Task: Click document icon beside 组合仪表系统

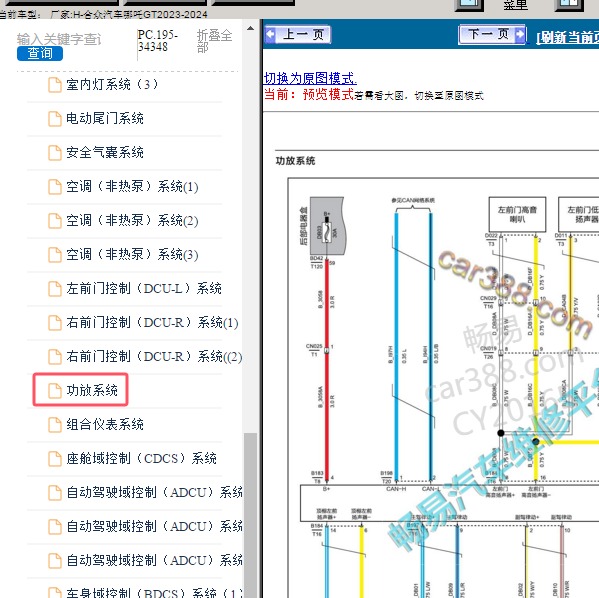Action: point(55,425)
